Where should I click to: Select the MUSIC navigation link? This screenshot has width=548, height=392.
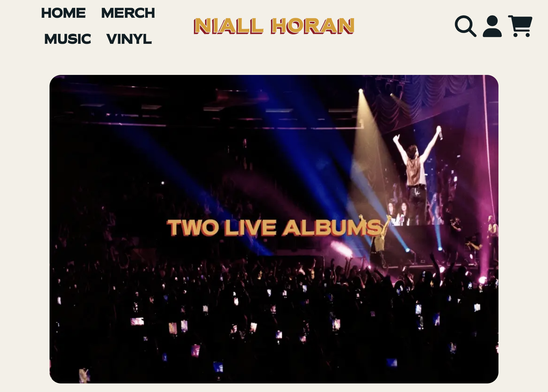point(68,39)
